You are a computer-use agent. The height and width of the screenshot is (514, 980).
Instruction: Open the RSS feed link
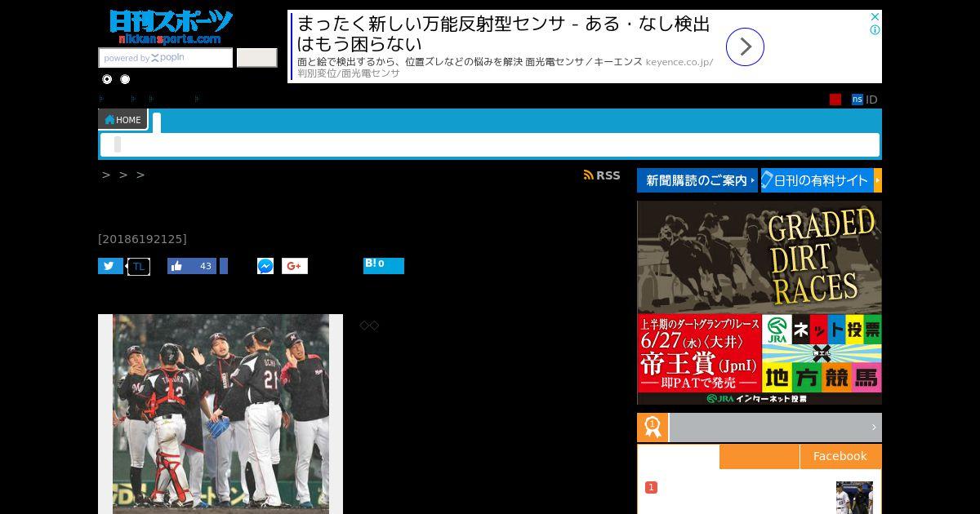(x=602, y=175)
